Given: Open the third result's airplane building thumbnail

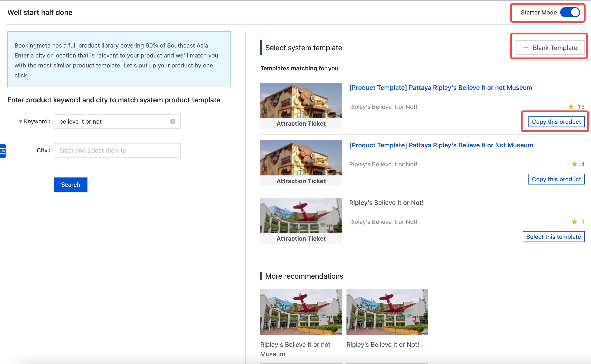Looking at the screenshot, I should pyautogui.click(x=301, y=216).
